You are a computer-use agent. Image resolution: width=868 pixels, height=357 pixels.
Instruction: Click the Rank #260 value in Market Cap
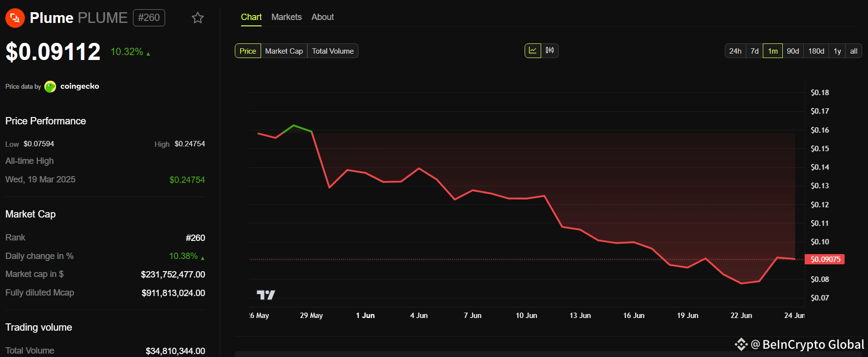pos(195,238)
